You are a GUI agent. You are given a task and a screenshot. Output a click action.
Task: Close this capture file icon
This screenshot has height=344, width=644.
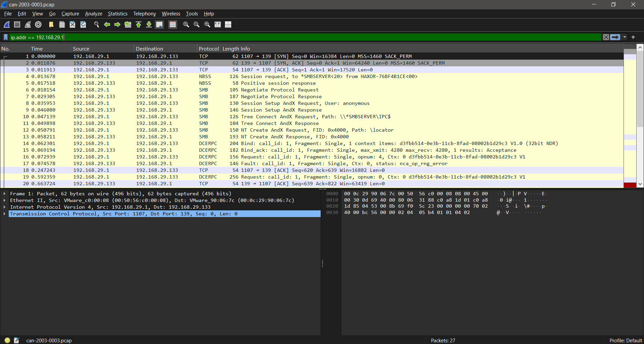[72, 24]
